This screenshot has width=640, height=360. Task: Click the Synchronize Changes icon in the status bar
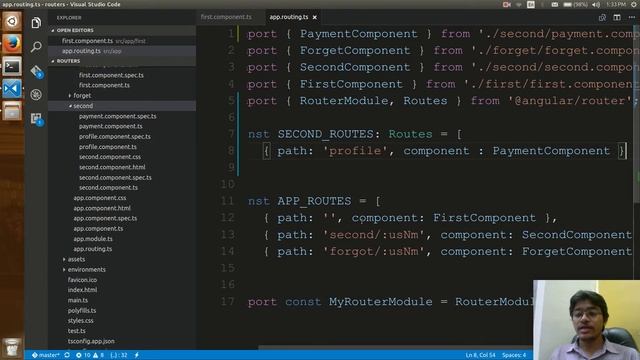(67, 355)
